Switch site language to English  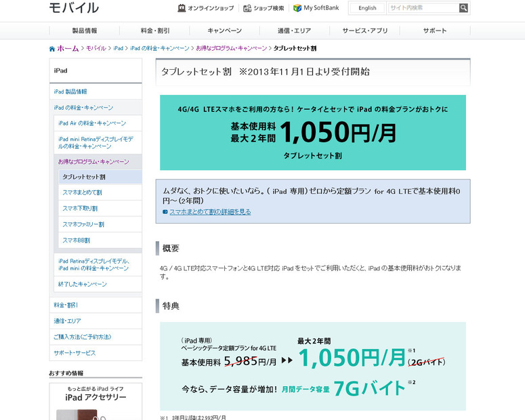click(x=367, y=8)
